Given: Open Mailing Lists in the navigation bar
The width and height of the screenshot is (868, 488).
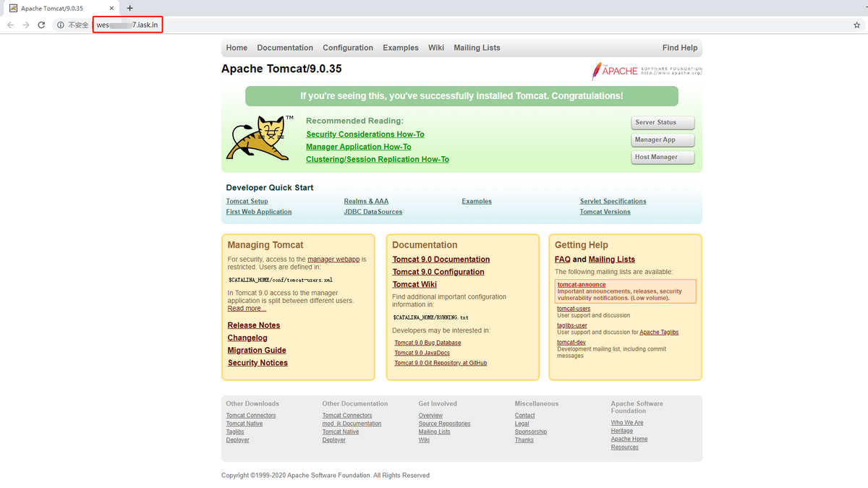Looking at the screenshot, I should (x=477, y=48).
